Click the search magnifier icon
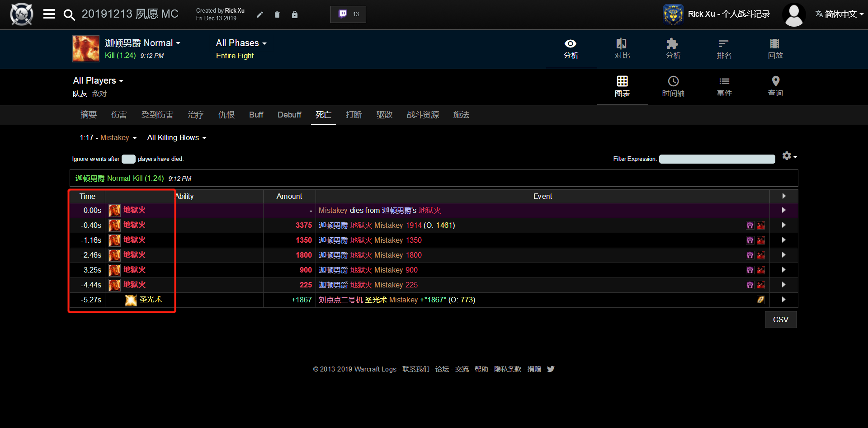868x428 pixels. click(x=69, y=15)
